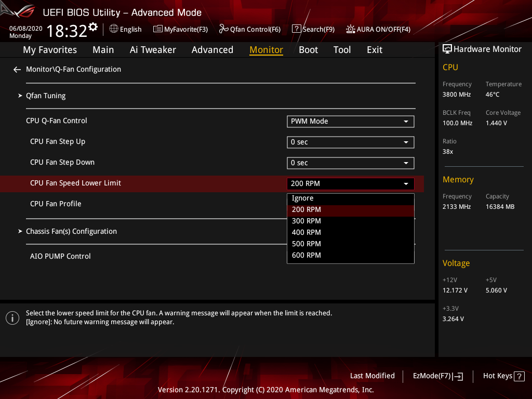The height and width of the screenshot is (399, 532).
Task: Expand Chassis Fan(s) Configuration submenu
Action: [71, 231]
